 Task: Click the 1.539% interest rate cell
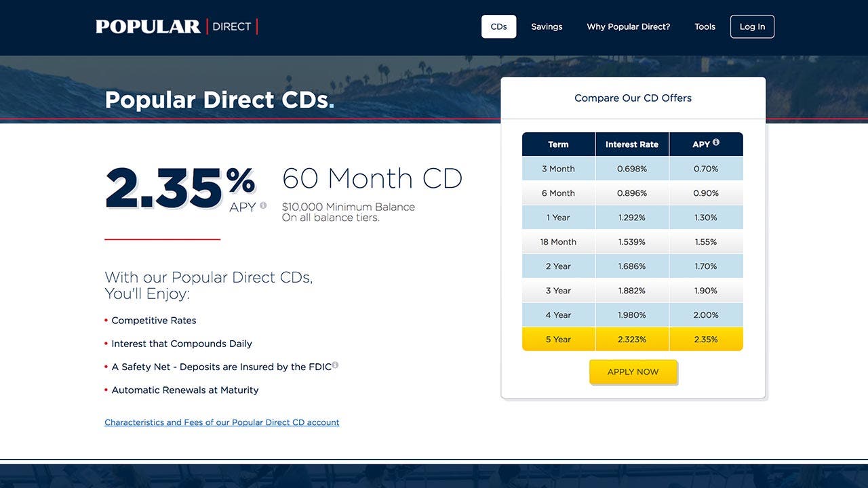(x=632, y=242)
